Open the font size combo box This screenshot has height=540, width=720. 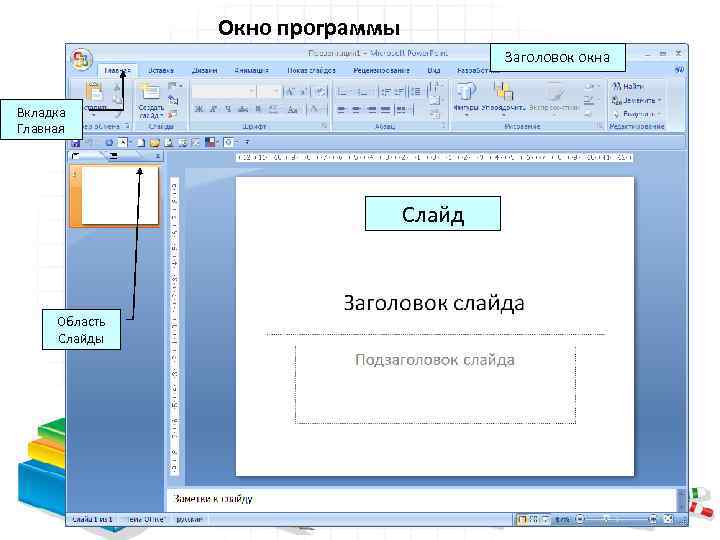click(269, 91)
